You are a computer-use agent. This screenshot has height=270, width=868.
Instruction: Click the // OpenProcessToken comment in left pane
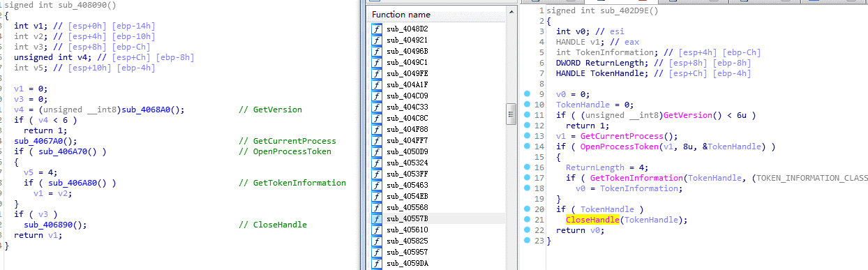tap(285, 151)
